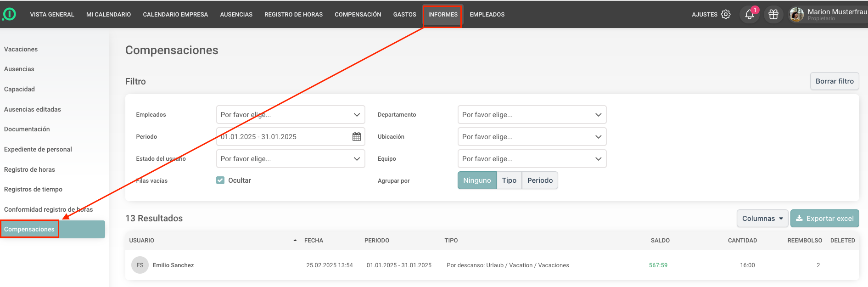Click the Periodo date range field
The image size is (868, 287).
(x=282, y=137)
